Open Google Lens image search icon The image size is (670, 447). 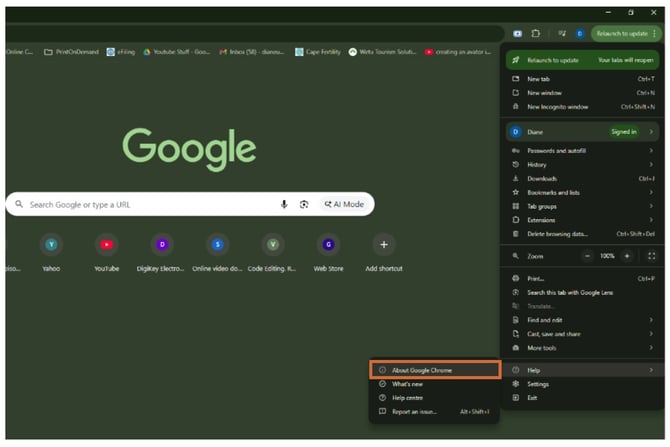(304, 204)
